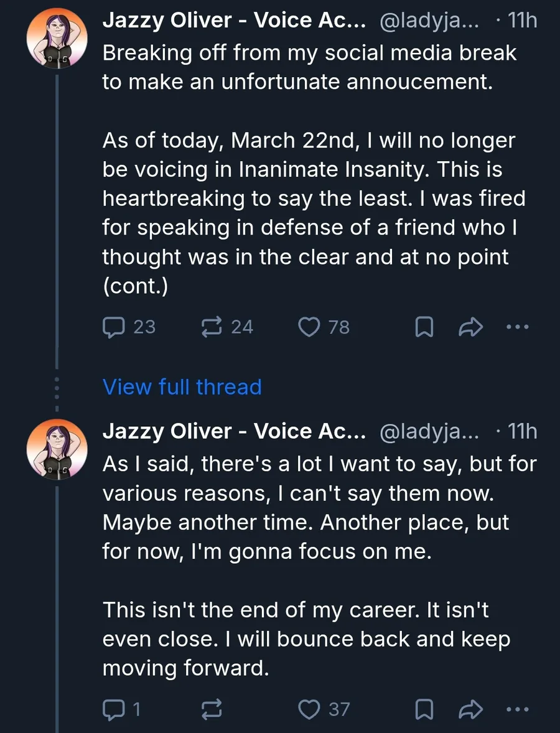
Task: Share the second post in thread
Action: point(470,709)
